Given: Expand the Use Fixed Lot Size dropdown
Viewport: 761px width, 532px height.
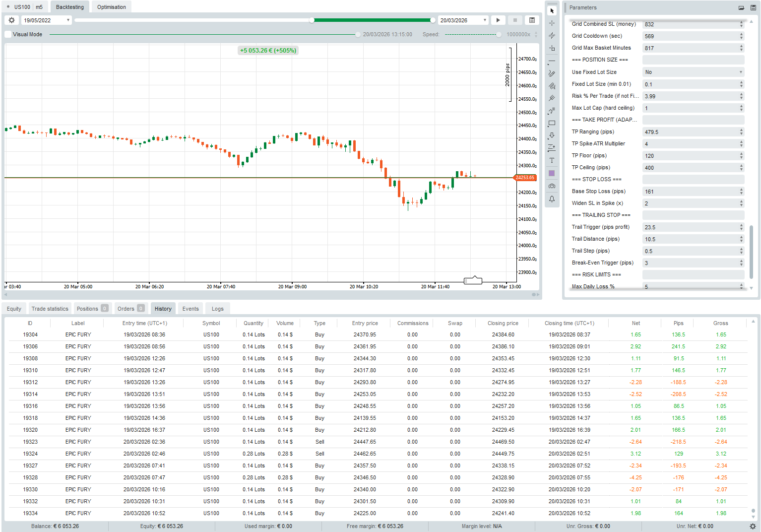Looking at the screenshot, I should pos(693,72).
